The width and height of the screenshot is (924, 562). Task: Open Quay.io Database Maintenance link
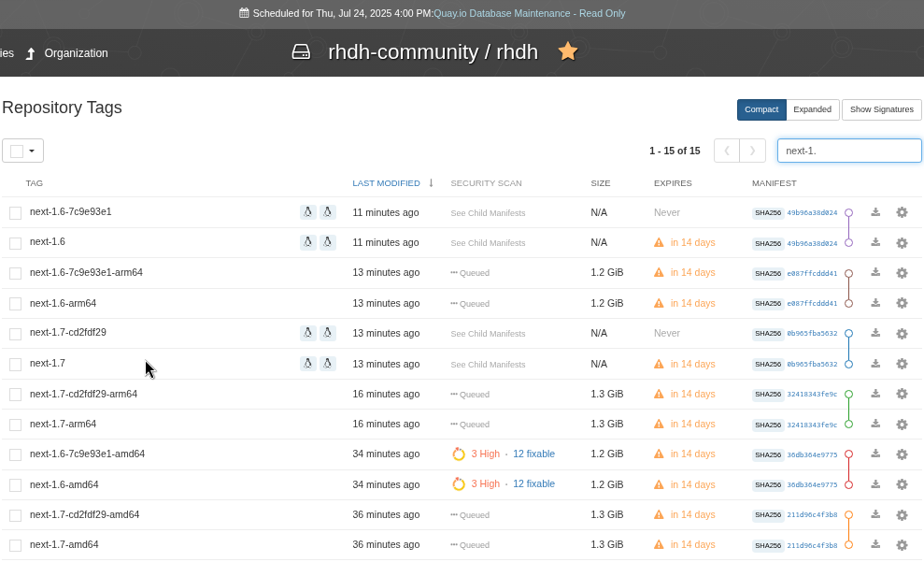pos(529,13)
